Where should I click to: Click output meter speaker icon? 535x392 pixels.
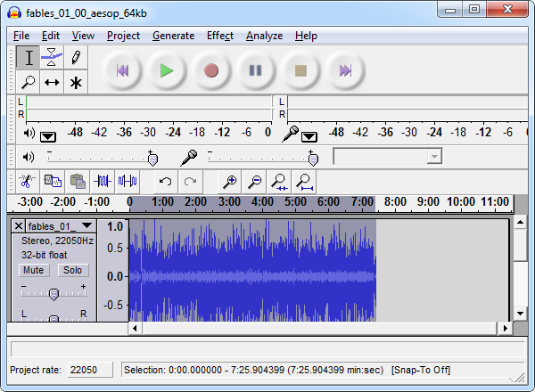point(29,133)
